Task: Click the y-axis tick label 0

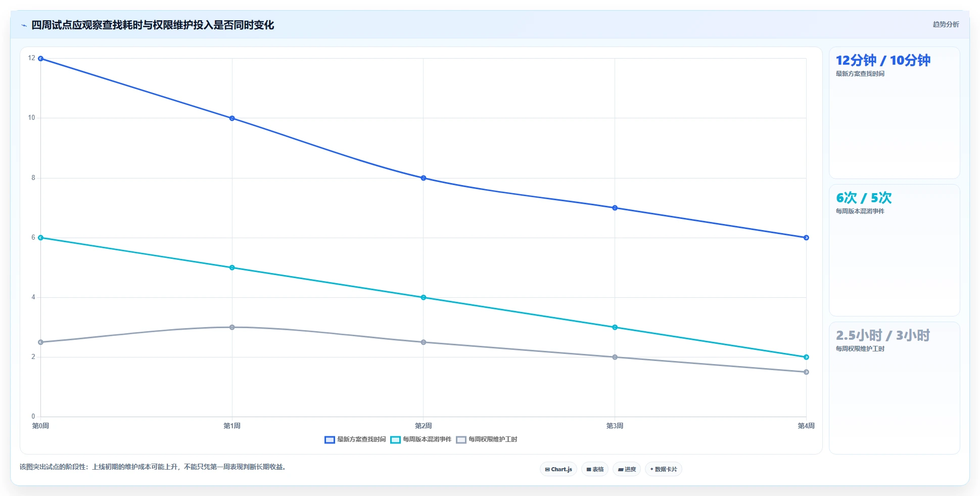Action: click(x=33, y=417)
